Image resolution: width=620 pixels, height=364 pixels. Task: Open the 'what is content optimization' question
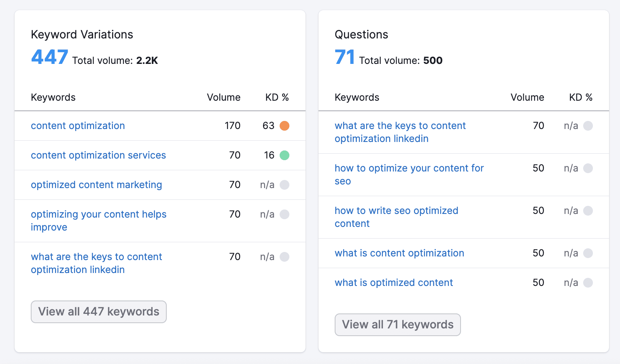click(x=399, y=253)
